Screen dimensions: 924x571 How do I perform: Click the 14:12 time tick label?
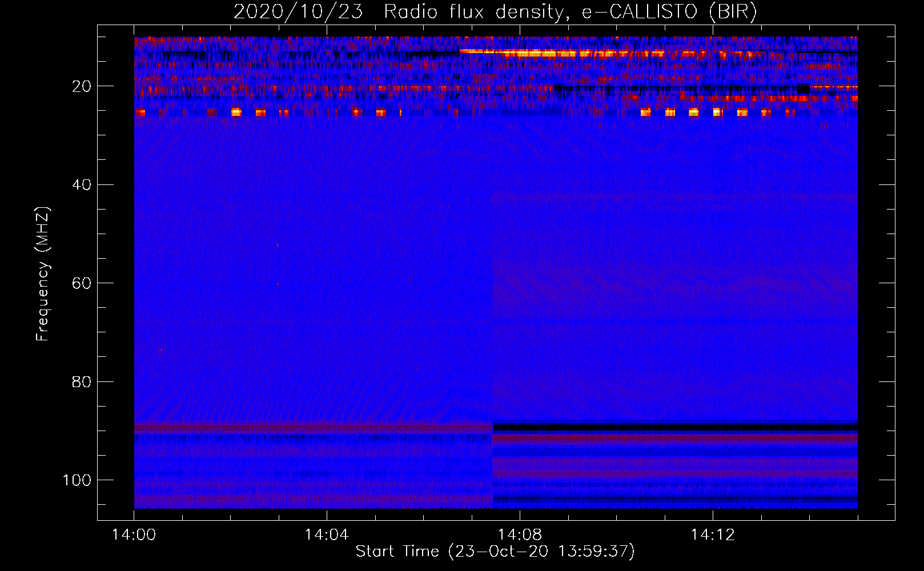[713, 535]
